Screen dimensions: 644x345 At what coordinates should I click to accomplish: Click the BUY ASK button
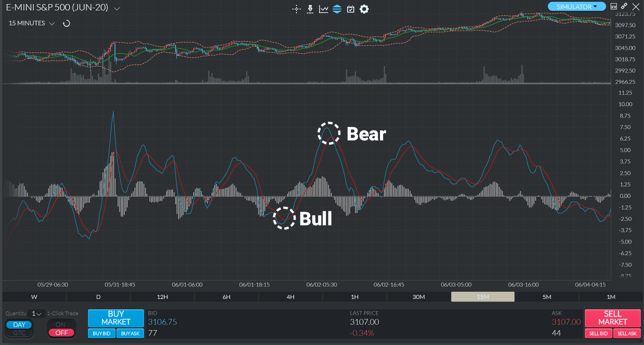click(130, 334)
